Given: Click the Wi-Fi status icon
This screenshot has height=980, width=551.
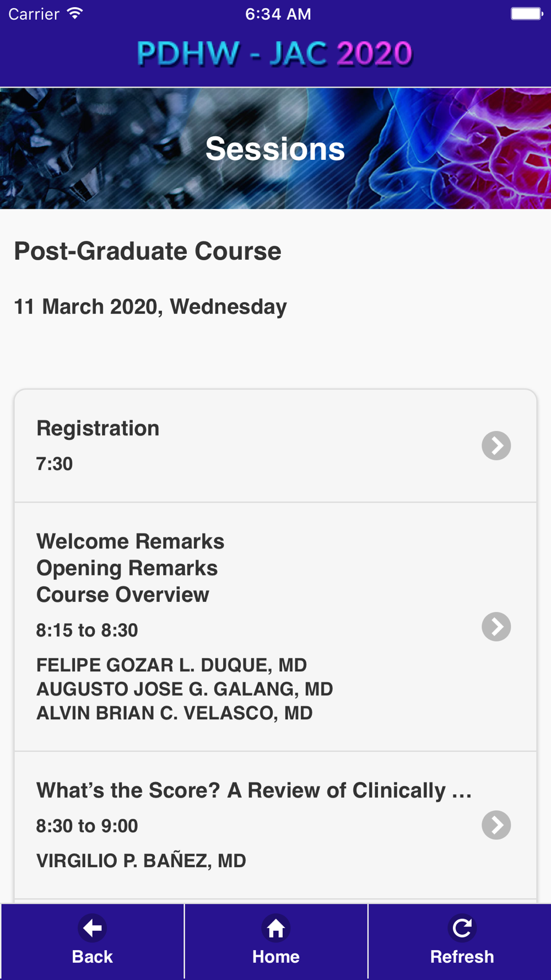Looking at the screenshot, I should [x=75, y=13].
